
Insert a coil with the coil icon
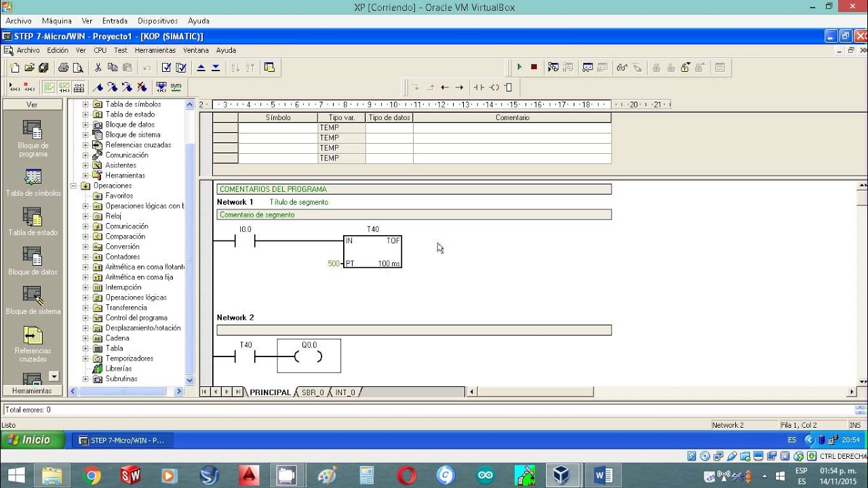494,87
